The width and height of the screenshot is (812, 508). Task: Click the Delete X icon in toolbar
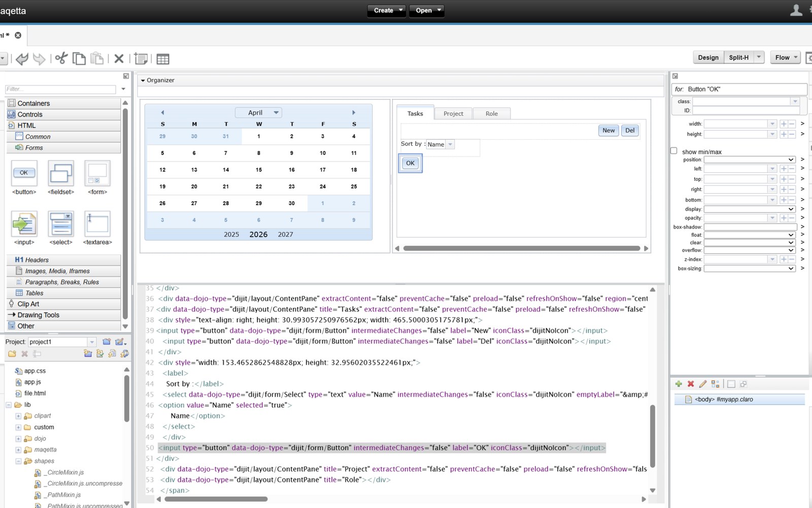(x=119, y=59)
